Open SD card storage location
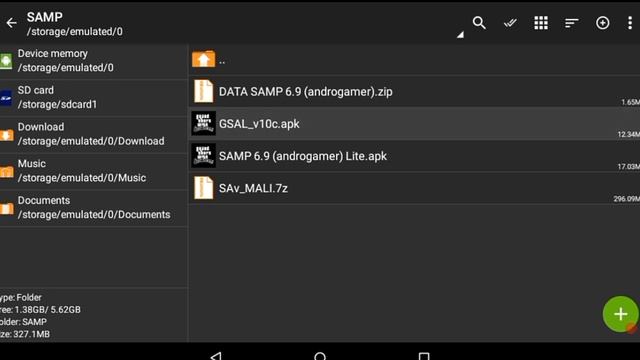Viewport: 640px width, 360px height. (93, 98)
